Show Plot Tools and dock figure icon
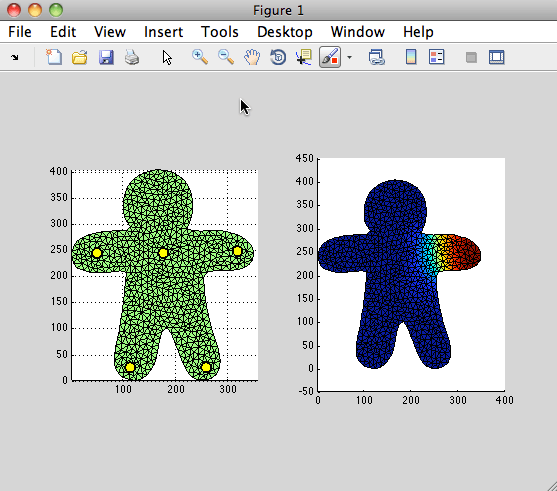This screenshot has width=557, height=491. (x=497, y=57)
